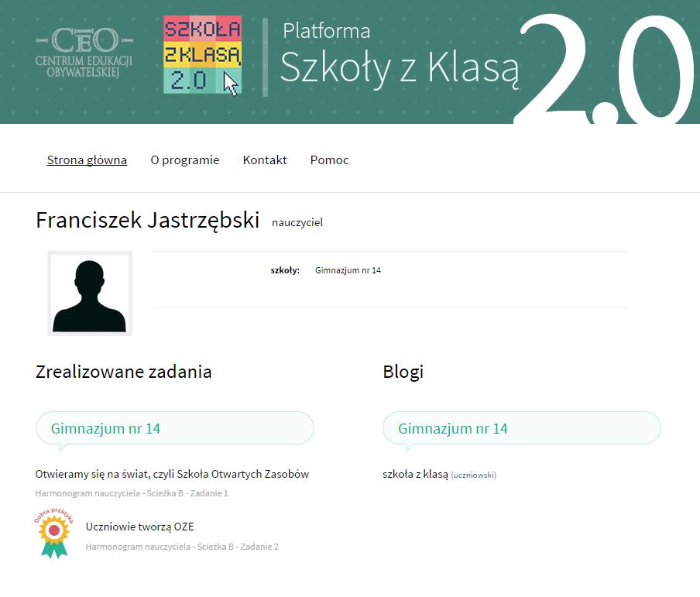Click the Blogi heading

pyautogui.click(x=403, y=372)
